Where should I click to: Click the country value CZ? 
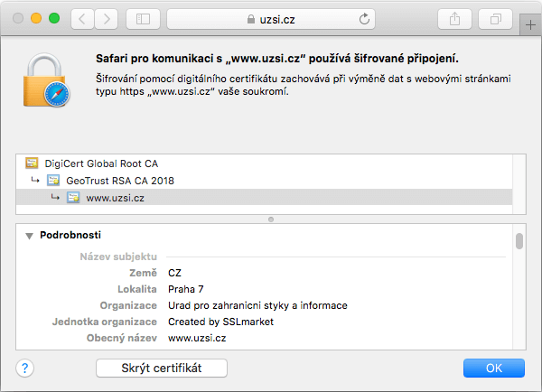(174, 273)
